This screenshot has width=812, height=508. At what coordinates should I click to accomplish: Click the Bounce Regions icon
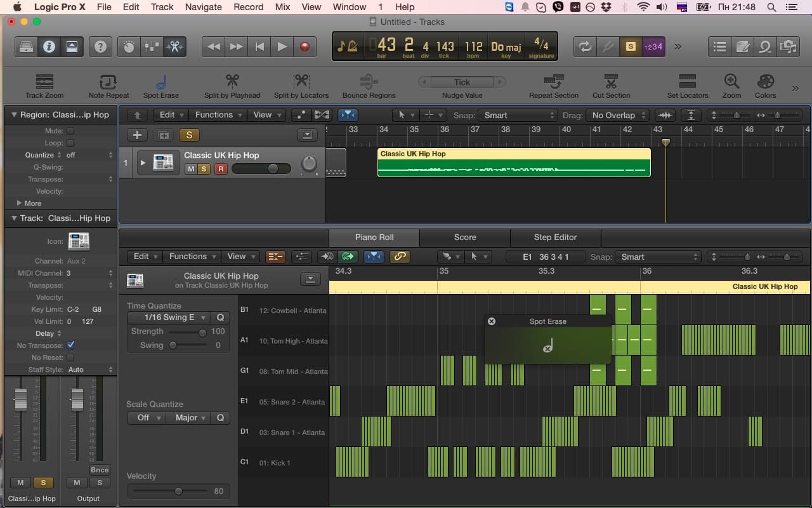(369, 82)
